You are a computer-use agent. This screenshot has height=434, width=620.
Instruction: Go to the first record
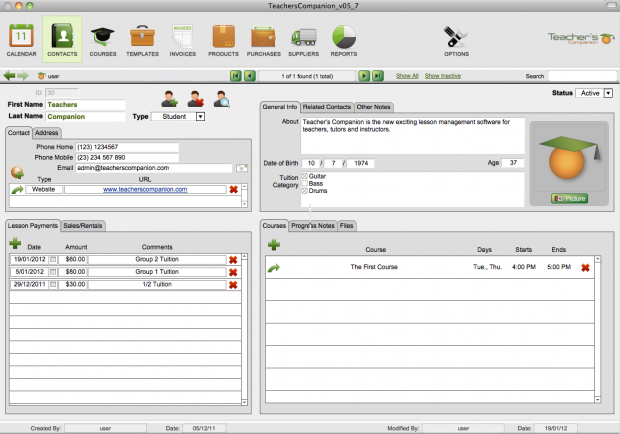(236, 76)
